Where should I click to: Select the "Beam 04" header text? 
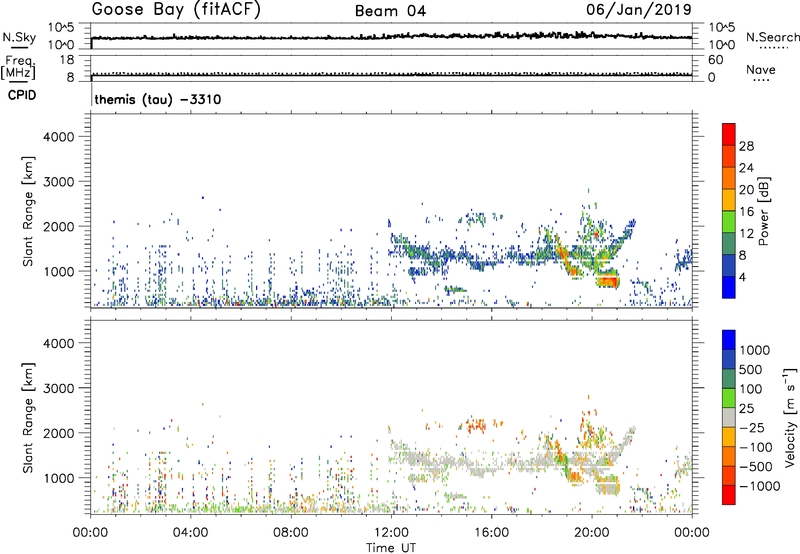point(390,11)
